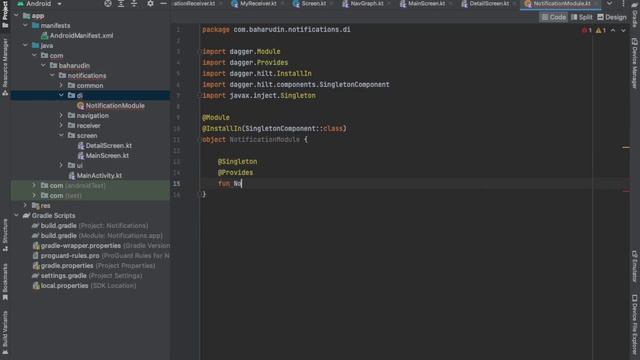Click the expand all icon in project toolbar
The height and width of the screenshot is (360, 640).
(x=121, y=4)
